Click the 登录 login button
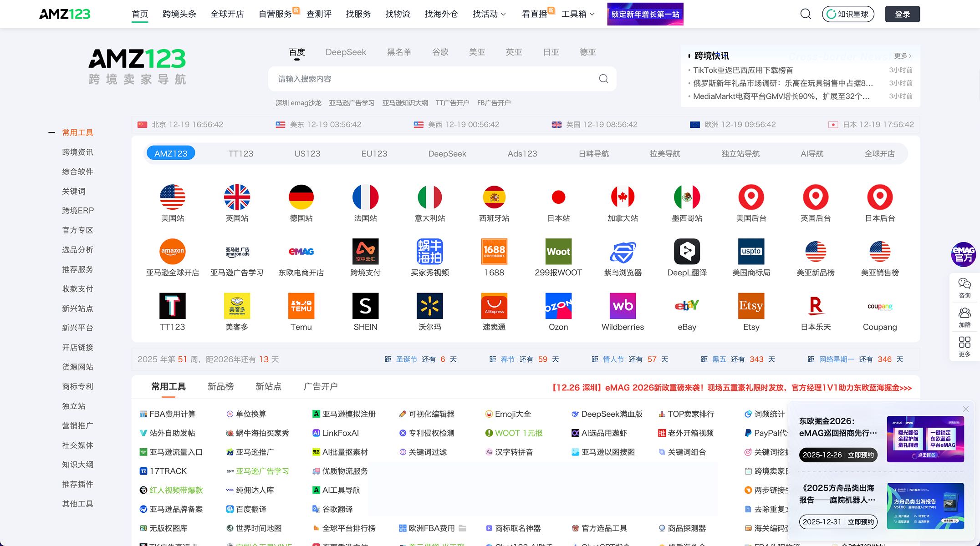This screenshot has height=546, width=980. tap(902, 14)
